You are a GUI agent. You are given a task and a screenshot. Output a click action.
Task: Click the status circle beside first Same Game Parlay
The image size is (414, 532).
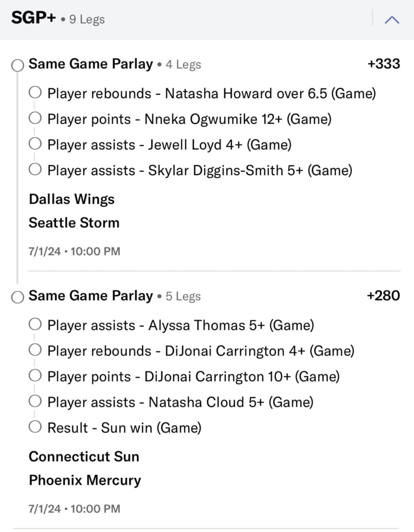(18, 65)
